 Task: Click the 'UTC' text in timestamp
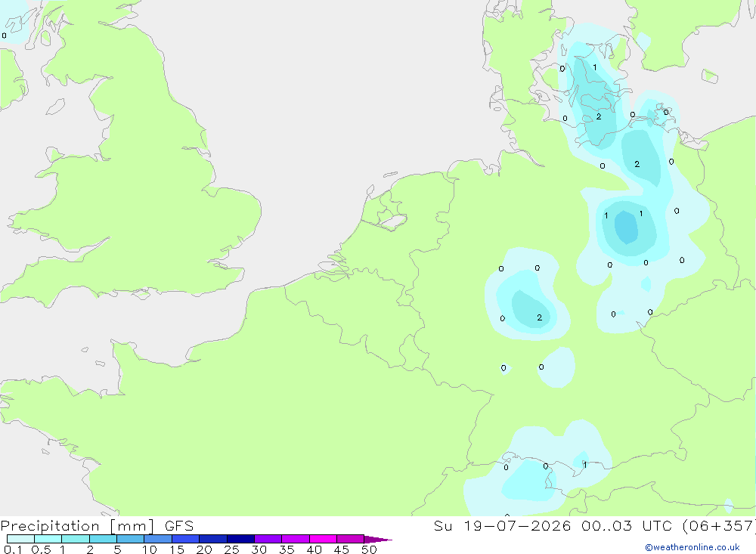click(657, 525)
